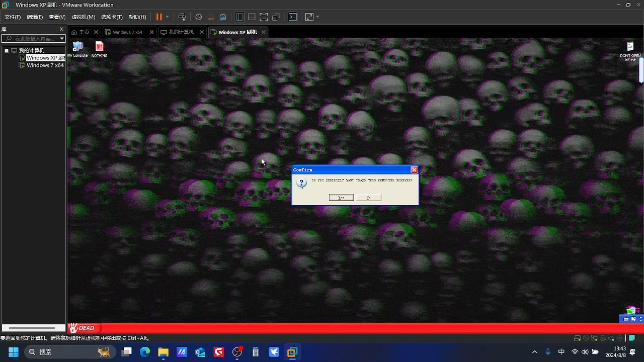The image size is (644, 362).
Task: Close the Windows XP 刷机 tab
Action: tap(263, 32)
